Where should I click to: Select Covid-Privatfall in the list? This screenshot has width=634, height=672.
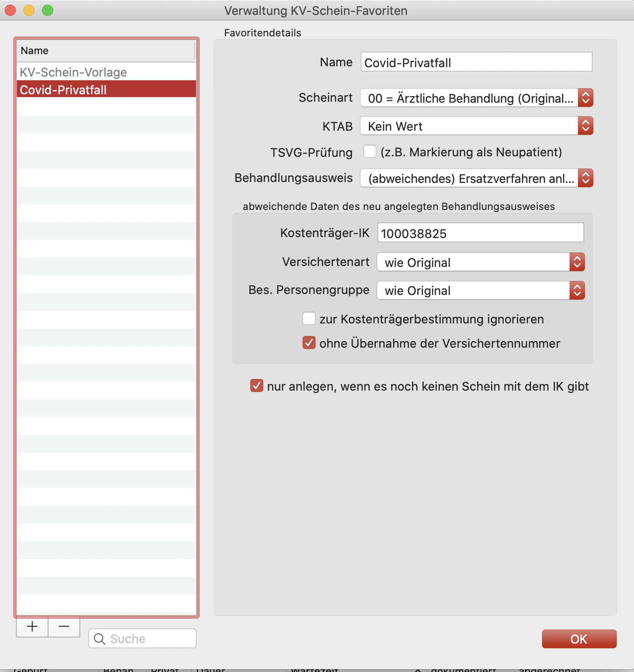[x=106, y=89]
